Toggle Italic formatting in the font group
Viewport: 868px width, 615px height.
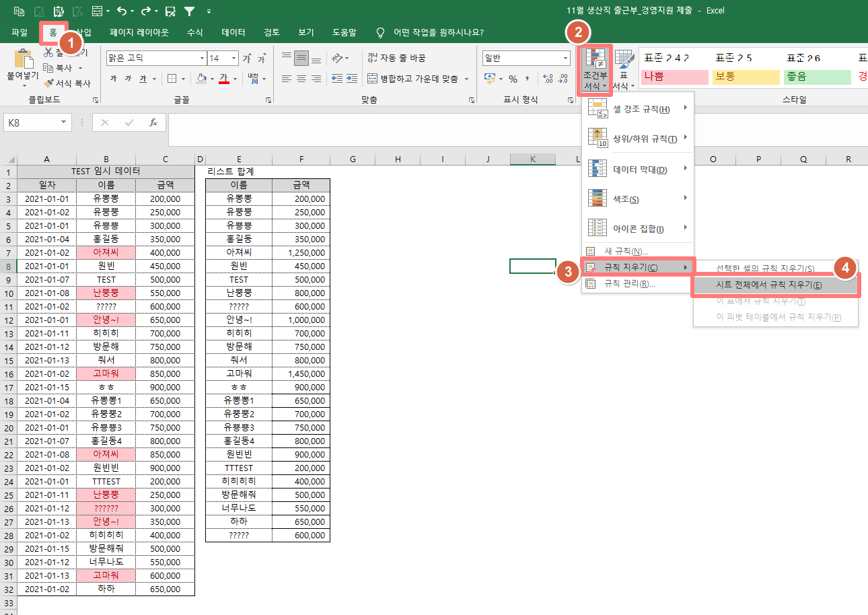[x=128, y=79]
